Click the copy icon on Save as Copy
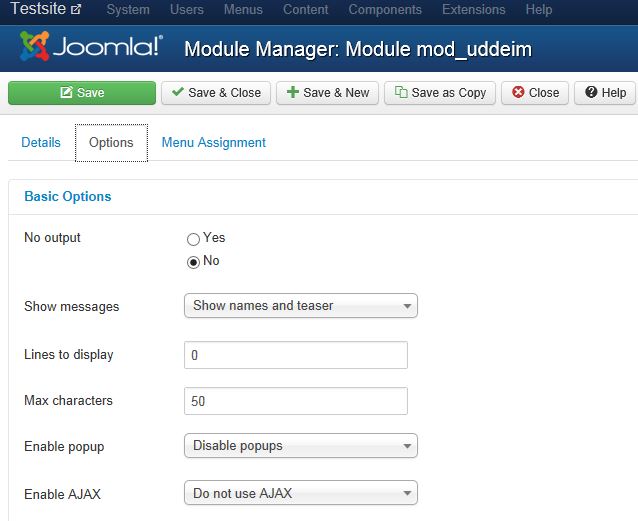 click(x=401, y=92)
